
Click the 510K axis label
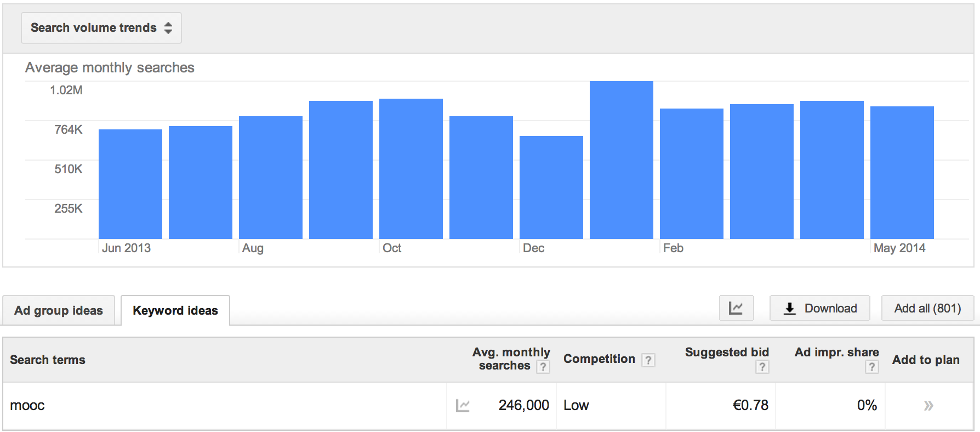tap(69, 169)
